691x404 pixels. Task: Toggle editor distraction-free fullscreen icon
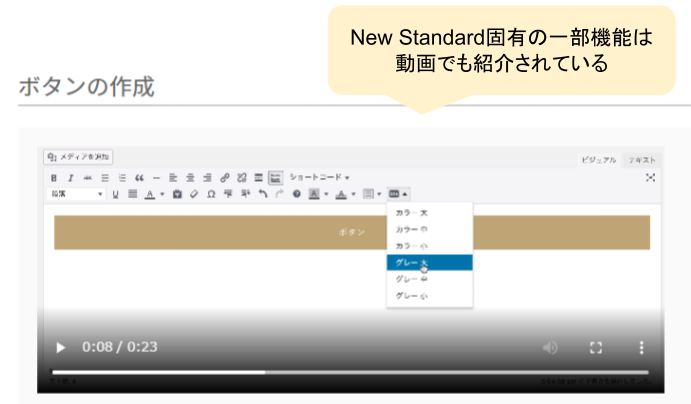[x=650, y=177]
